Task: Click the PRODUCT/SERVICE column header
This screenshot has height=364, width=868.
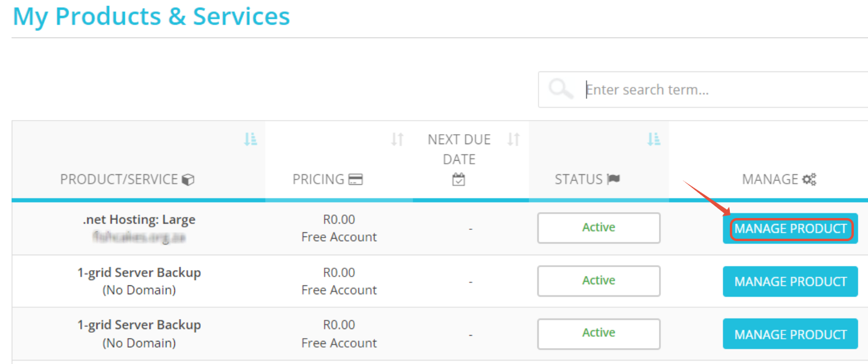Action: click(119, 179)
